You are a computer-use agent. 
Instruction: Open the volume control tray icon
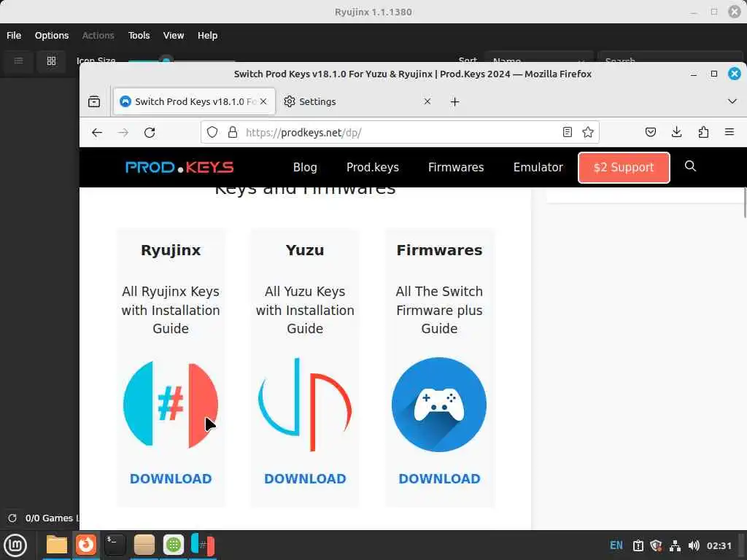[x=694, y=545]
